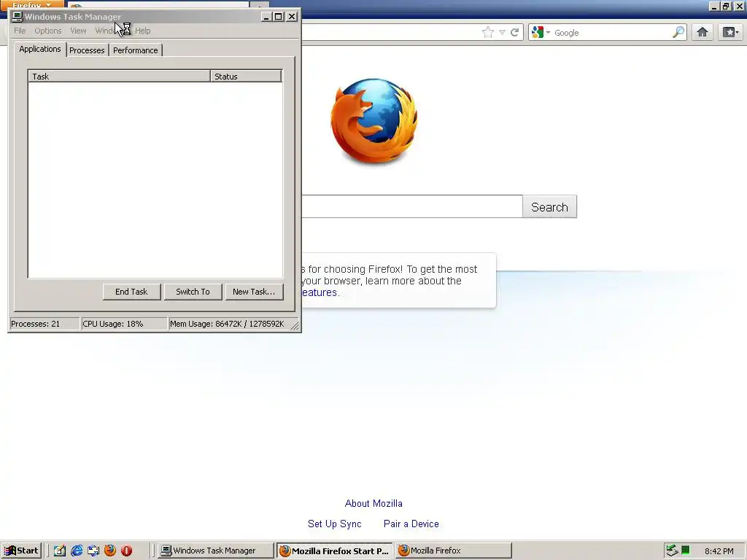Screen dimensions: 747x560
Task: Click the Google search box in Firefox toolbar
Action: pos(612,32)
